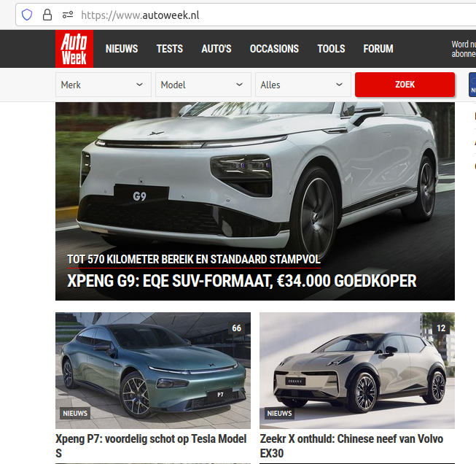
Task: Open the green Xpeng P7 thumbnail
Action: pyautogui.click(x=153, y=371)
